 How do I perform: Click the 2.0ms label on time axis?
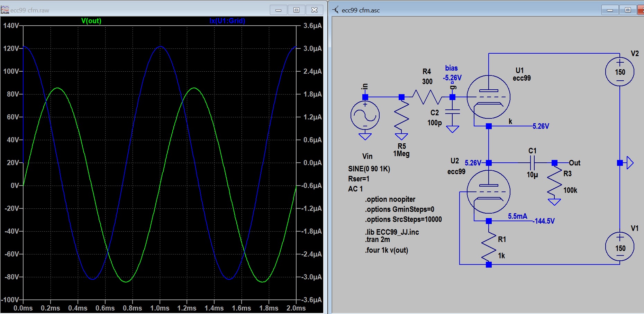coord(296,308)
